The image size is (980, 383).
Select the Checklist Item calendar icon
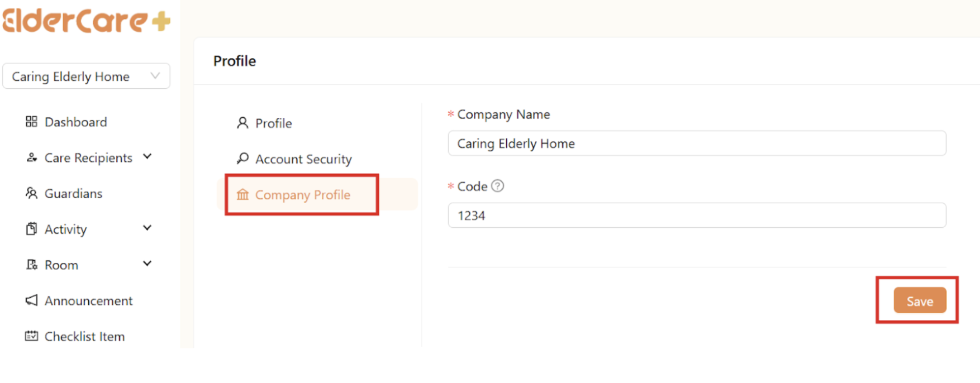point(31,336)
